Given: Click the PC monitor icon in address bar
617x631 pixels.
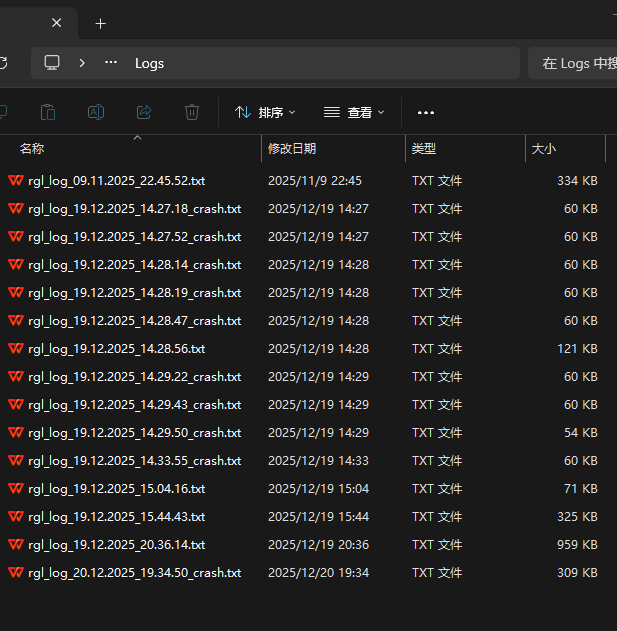Looking at the screenshot, I should pos(53,63).
